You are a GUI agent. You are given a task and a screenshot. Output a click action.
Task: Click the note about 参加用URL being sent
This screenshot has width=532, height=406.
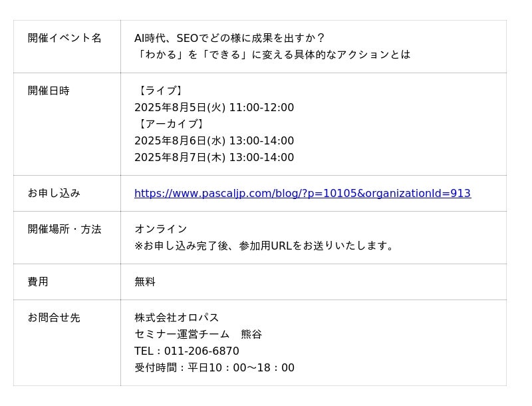click(263, 246)
